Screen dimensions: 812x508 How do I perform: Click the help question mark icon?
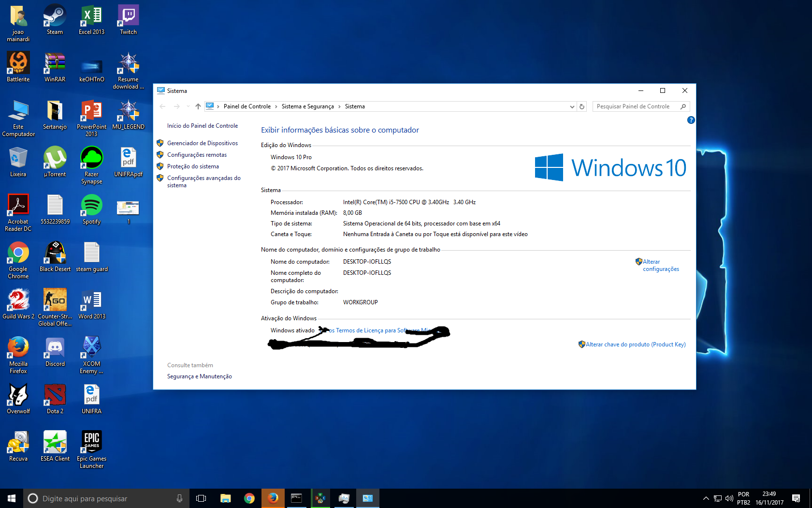(x=691, y=120)
